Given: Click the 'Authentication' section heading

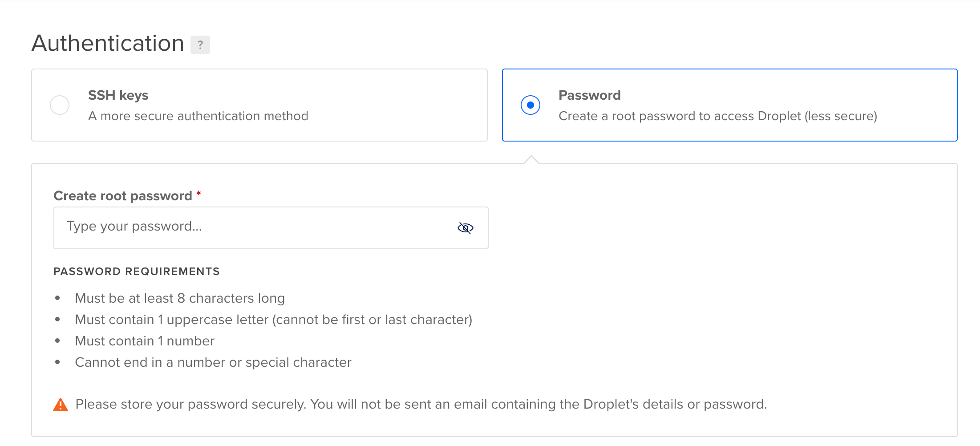Looking at the screenshot, I should pyautogui.click(x=108, y=44).
